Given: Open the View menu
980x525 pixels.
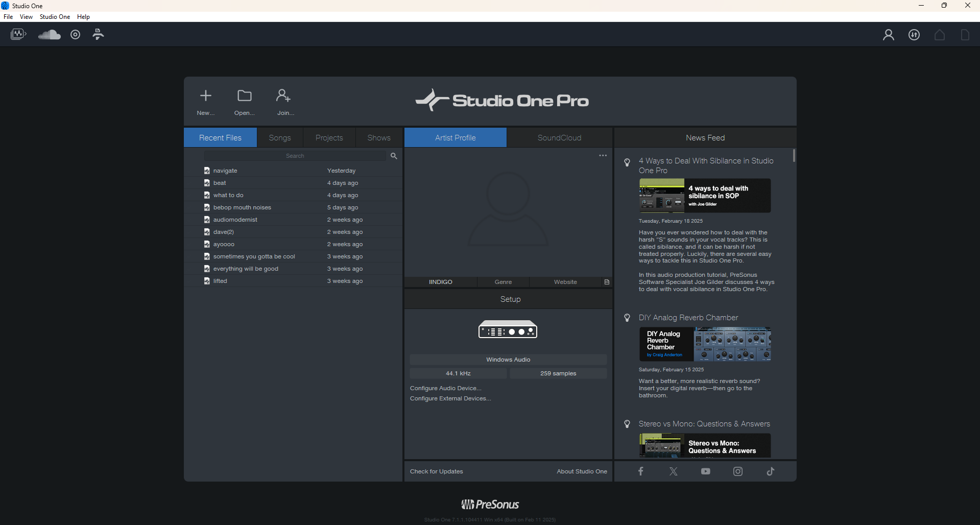Looking at the screenshot, I should (x=26, y=17).
